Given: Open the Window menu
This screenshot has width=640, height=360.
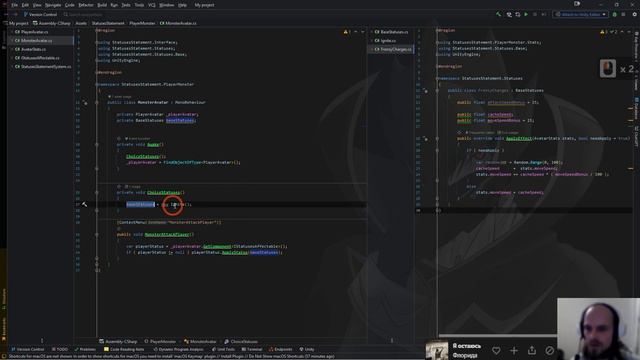Looking at the screenshot, I should (x=167, y=5).
